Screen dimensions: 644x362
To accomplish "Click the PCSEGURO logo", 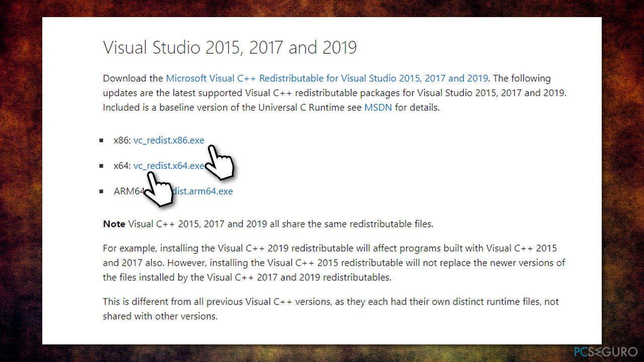I will 605,351.
